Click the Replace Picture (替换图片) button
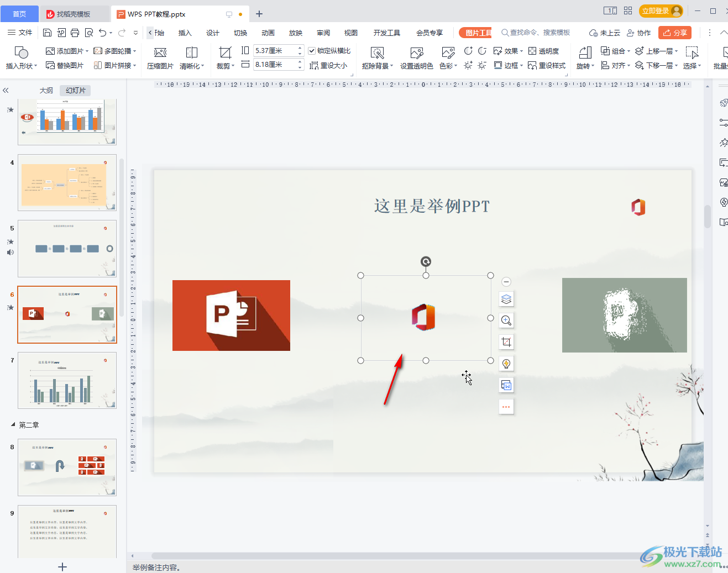The image size is (728, 573). coord(65,65)
